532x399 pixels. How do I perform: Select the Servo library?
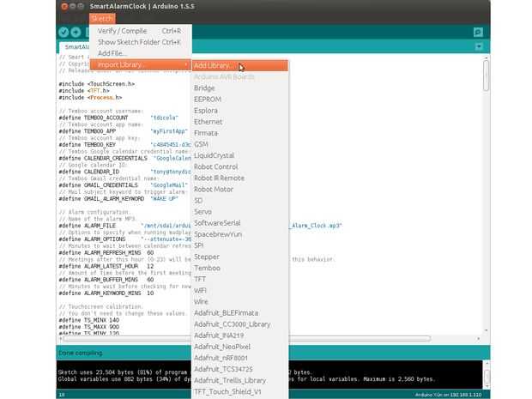pyautogui.click(x=240, y=212)
